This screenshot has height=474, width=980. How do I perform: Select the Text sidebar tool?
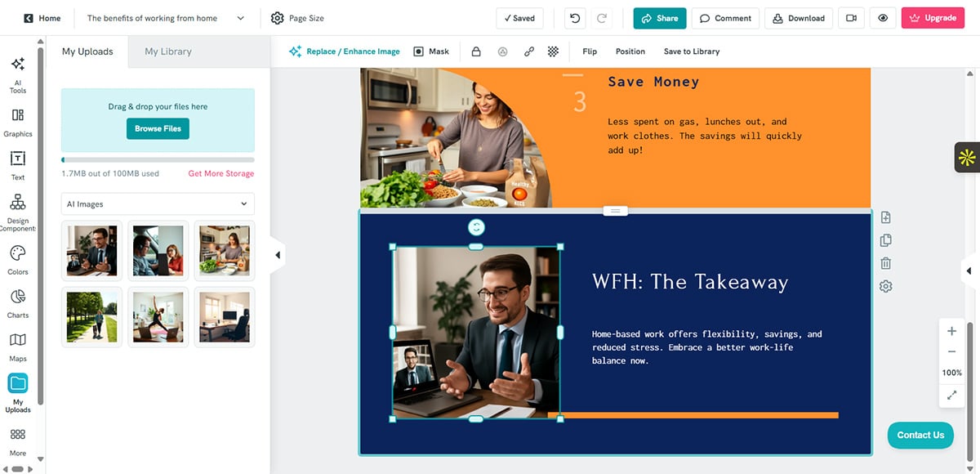[x=17, y=163]
